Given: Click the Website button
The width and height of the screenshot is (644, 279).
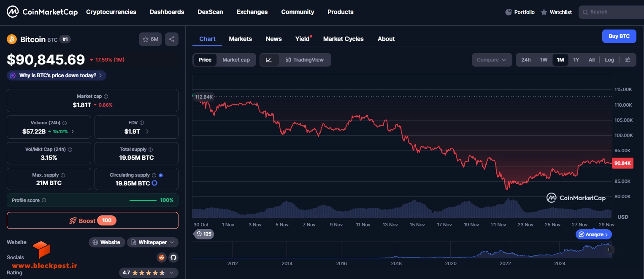Looking at the screenshot, I should click(107, 242).
